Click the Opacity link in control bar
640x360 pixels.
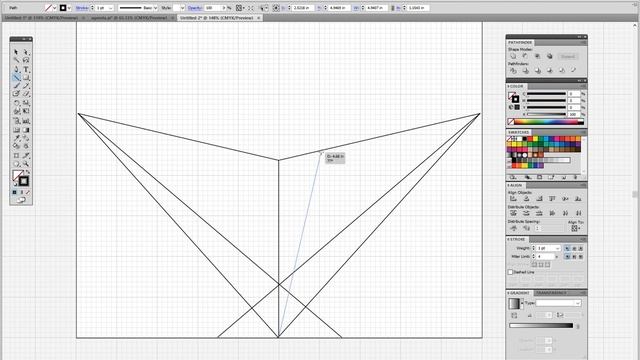coord(195,8)
